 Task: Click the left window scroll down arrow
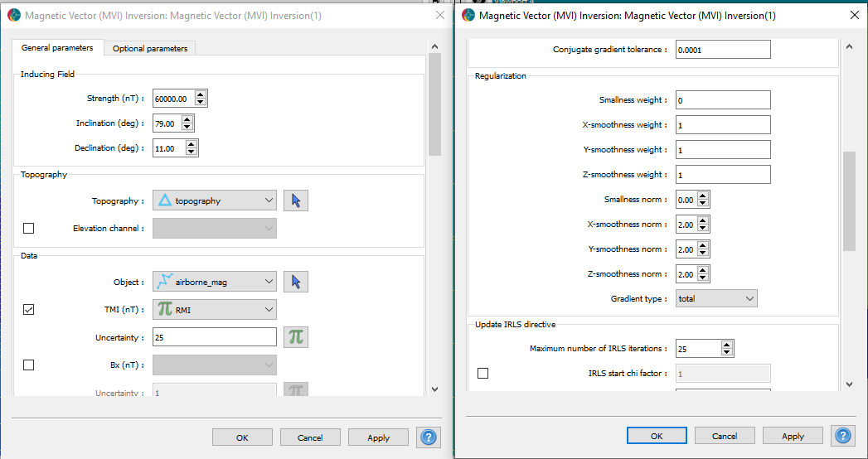click(x=434, y=389)
